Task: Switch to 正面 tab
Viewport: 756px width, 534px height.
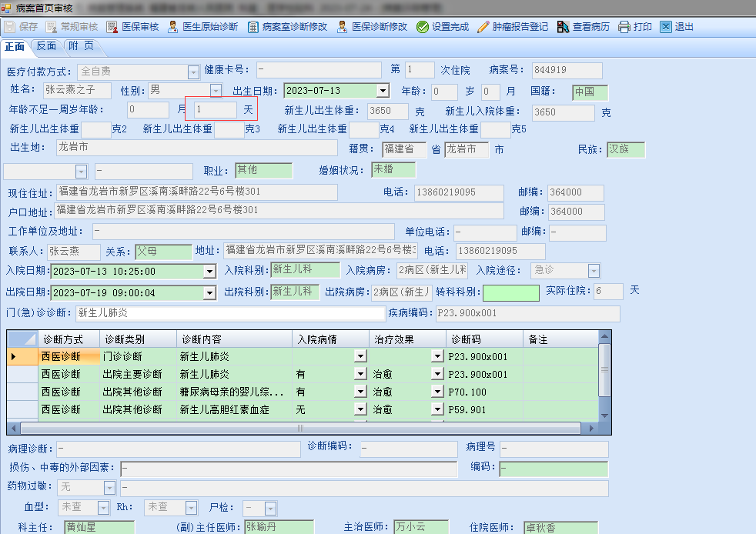Action: tap(15, 46)
